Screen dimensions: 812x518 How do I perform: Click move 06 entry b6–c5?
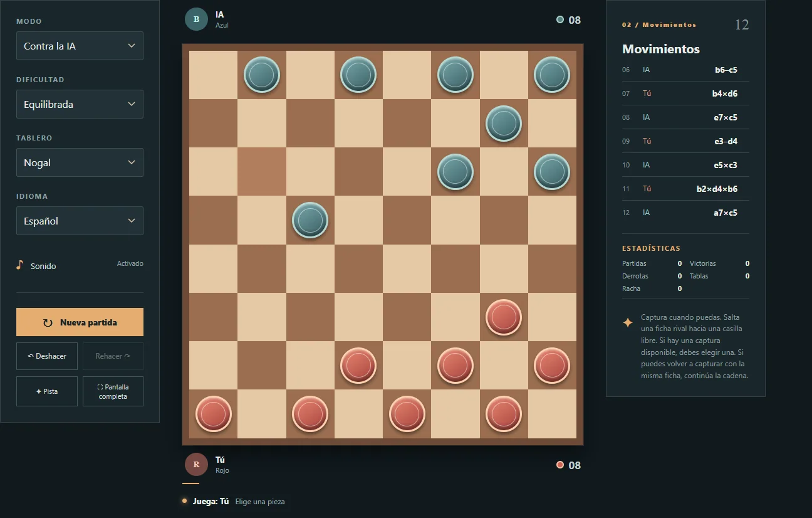[x=685, y=70]
